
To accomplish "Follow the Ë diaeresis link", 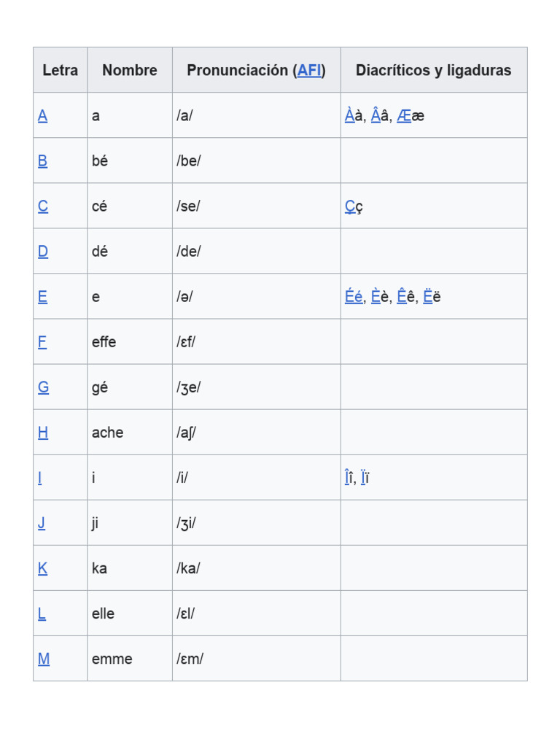I will tap(428, 296).
